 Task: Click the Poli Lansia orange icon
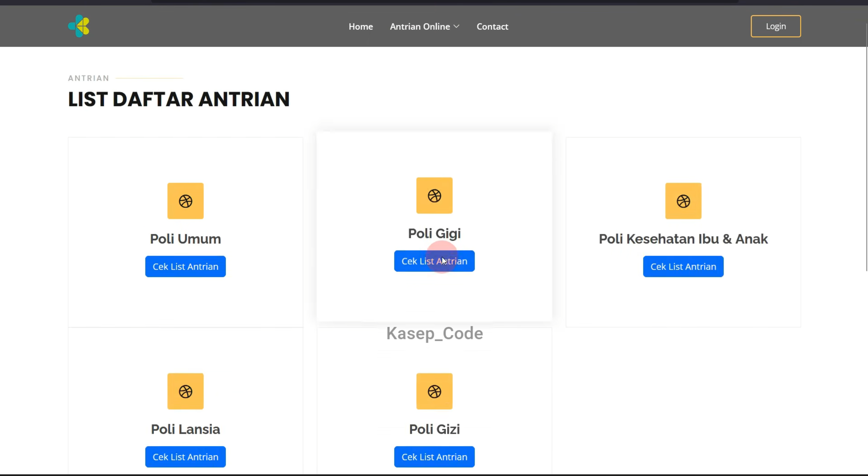pos(186,391)
